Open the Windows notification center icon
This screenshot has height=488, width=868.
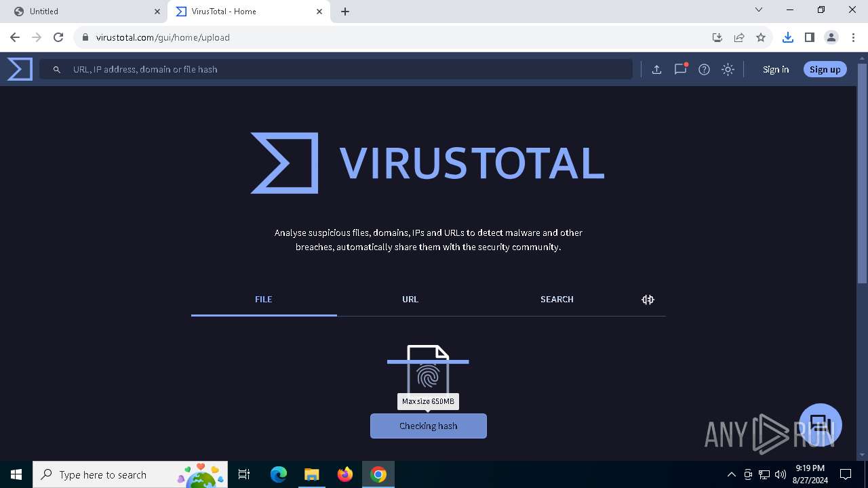tap(846, 474)
